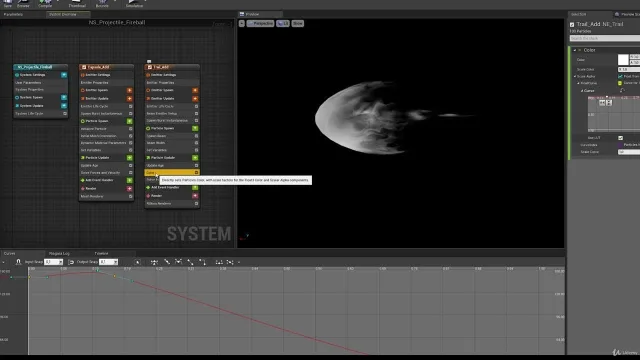Click the Show button in viewport
The width and height of the screenshot is (640, 360).
[298, 24]
